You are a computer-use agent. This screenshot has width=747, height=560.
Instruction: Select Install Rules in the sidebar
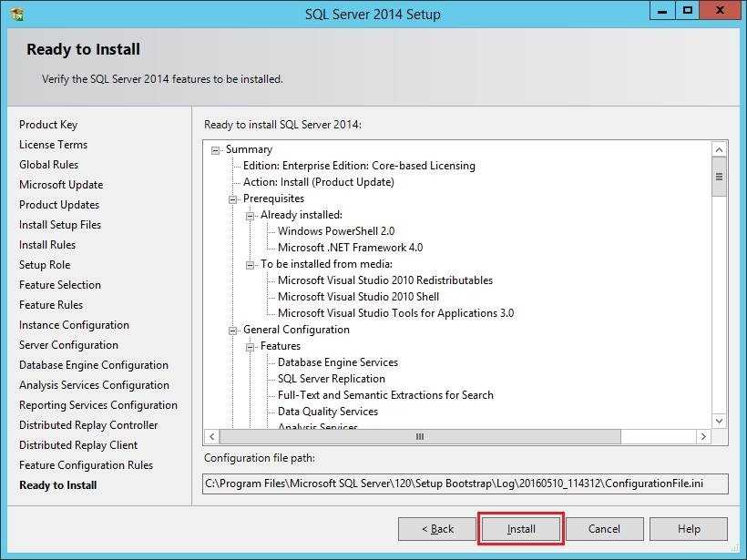point(47,245)
